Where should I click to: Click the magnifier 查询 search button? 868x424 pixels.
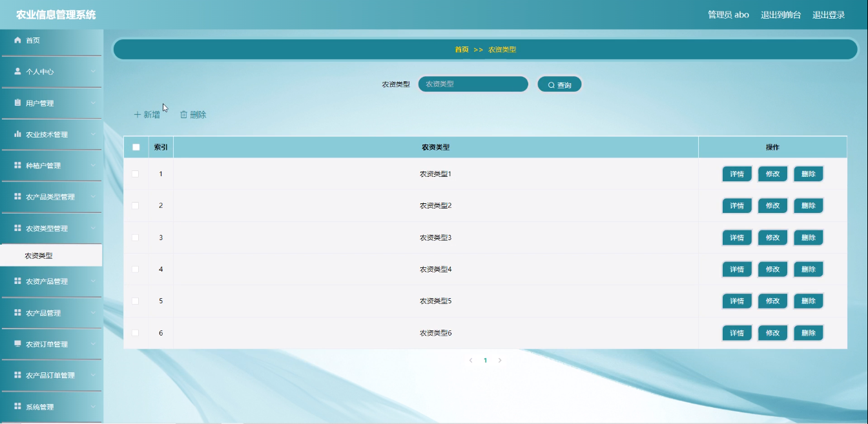[559, 85]
